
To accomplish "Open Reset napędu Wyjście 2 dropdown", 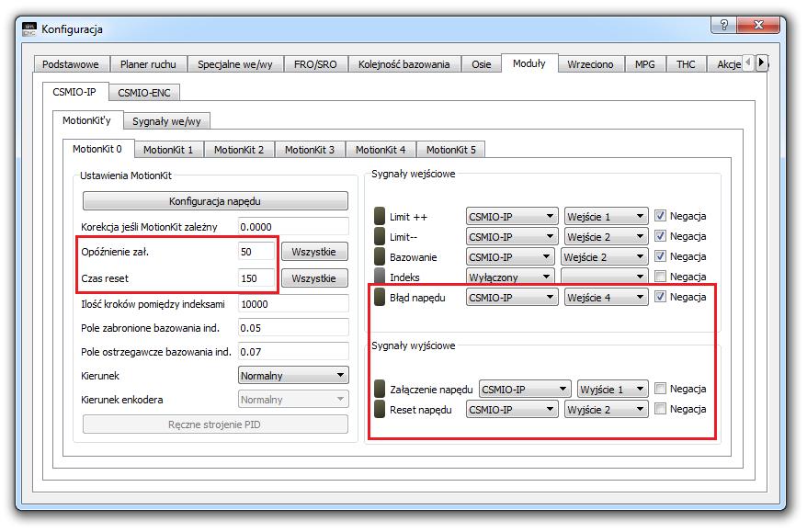I will [x=606, y=409].
